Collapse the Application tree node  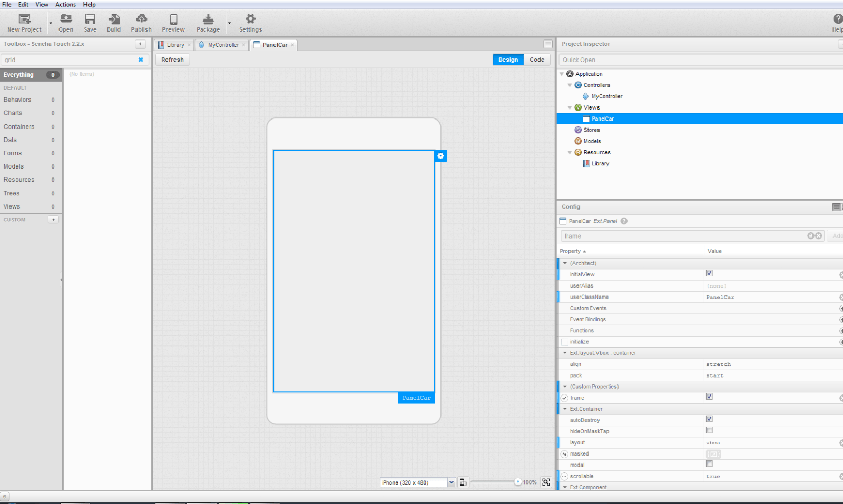562,74
